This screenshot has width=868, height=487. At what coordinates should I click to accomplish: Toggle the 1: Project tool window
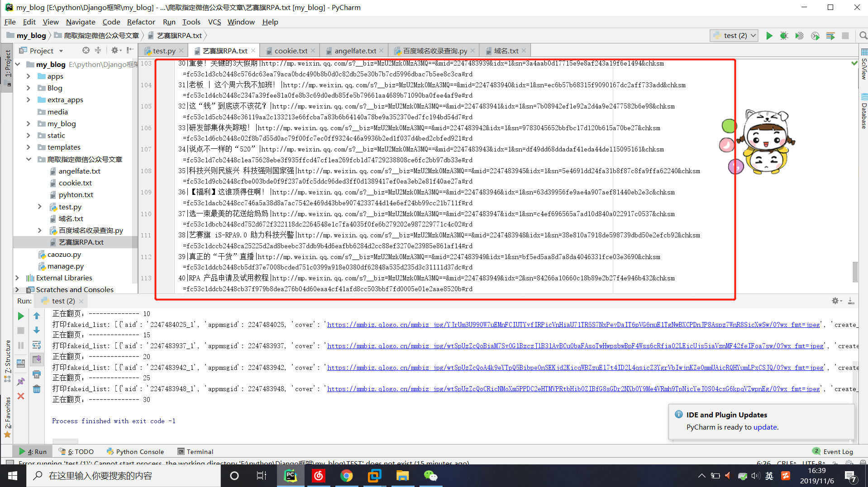pyautogui.click(x=7, y=68)
